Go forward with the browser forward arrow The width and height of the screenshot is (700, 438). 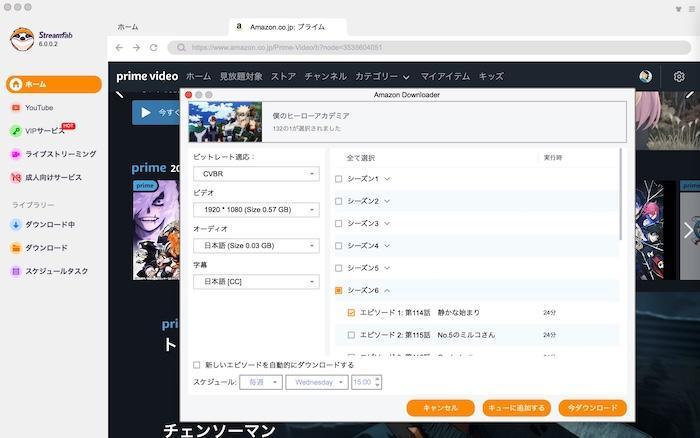136,47
